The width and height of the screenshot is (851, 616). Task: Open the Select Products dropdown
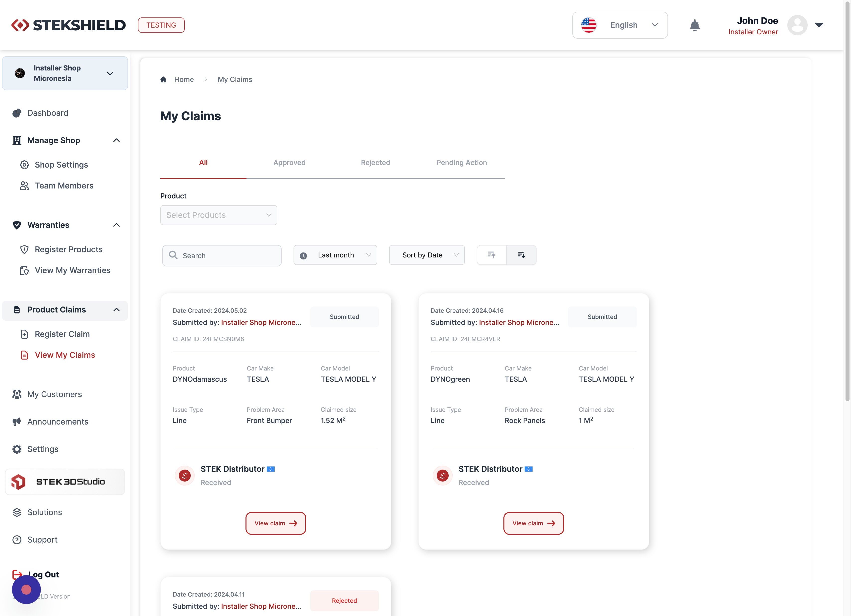tap(218, 215)
